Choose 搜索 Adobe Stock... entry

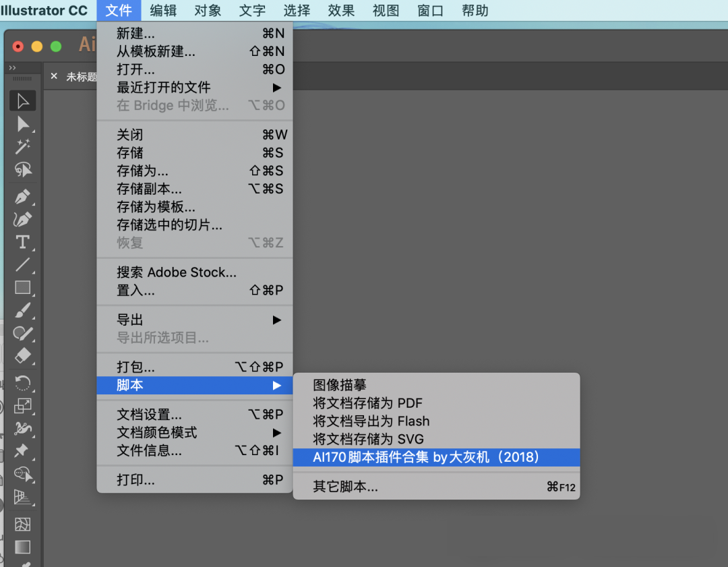tap(195, 272)
